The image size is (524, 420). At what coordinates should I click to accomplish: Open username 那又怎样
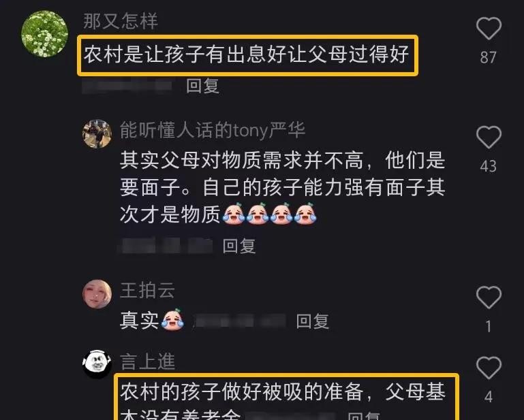121,21
